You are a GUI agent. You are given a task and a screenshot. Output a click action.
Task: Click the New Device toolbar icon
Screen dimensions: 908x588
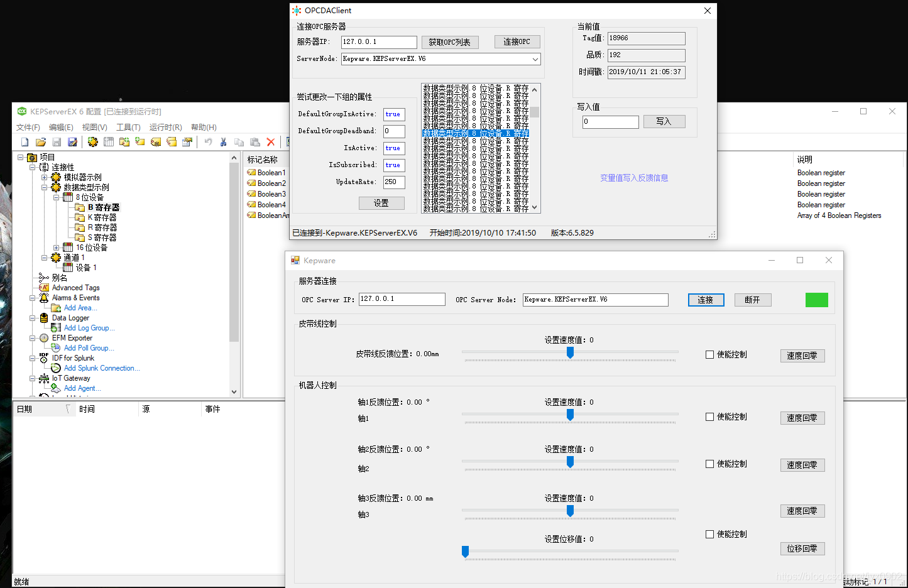point(108,141)
